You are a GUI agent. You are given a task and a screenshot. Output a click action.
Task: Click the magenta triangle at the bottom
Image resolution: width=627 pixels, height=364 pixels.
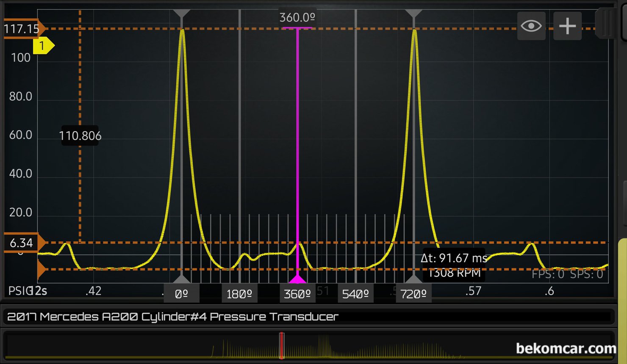tap(297, 279)
